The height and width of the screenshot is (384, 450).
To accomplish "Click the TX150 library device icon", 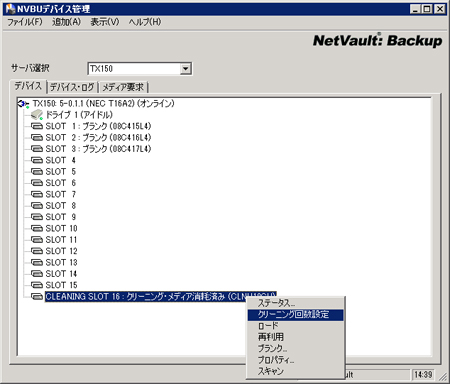I will click(23, 104).
